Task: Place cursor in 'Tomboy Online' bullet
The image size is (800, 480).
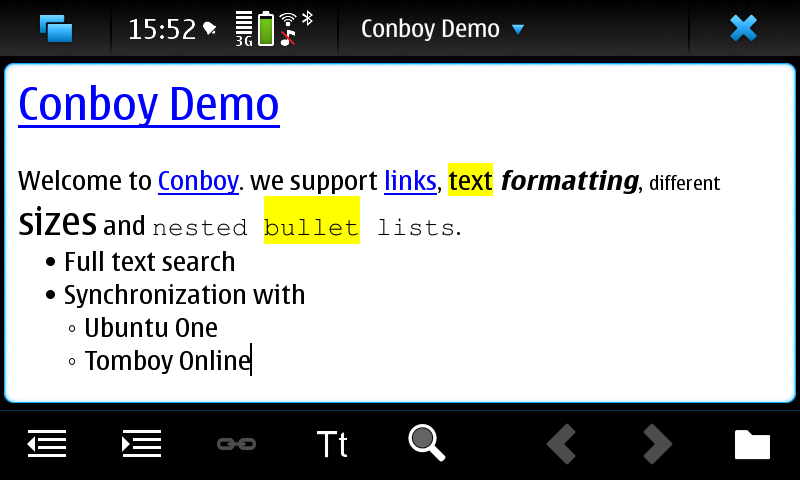Action: tap(167, 361)
